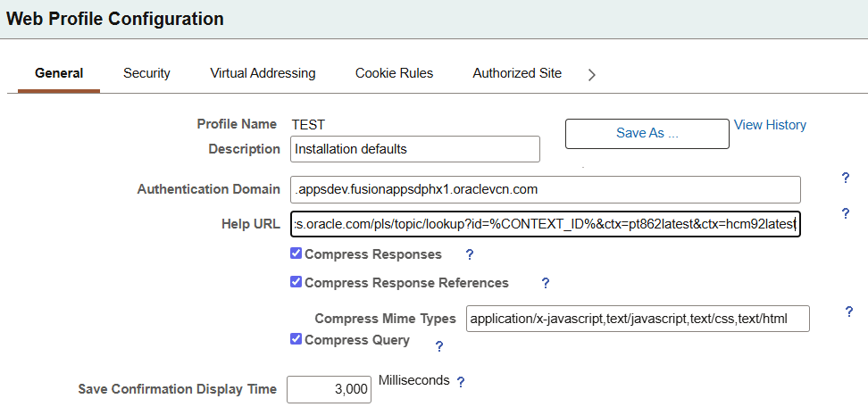
Task: Focus the Description input field
Action: [415, 149]
